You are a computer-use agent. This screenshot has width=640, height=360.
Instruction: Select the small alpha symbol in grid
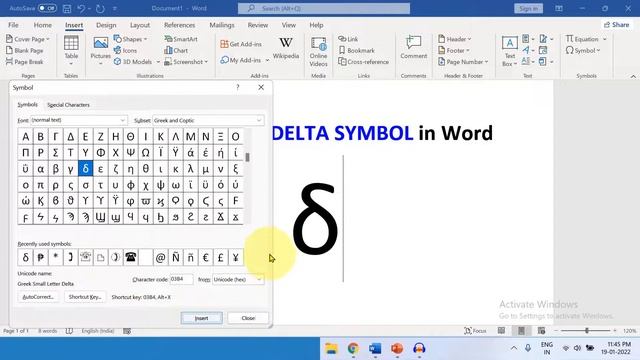(x=40, y=169)
